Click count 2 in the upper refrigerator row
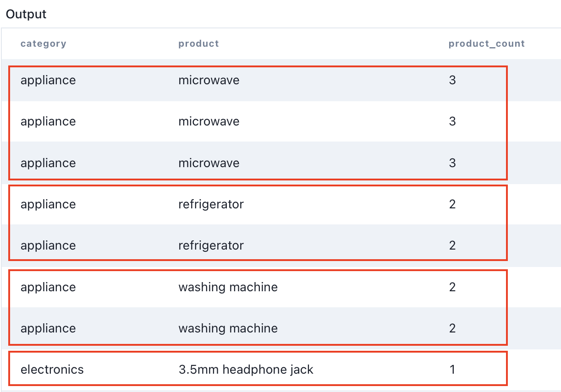 click(x=452, y=204)
